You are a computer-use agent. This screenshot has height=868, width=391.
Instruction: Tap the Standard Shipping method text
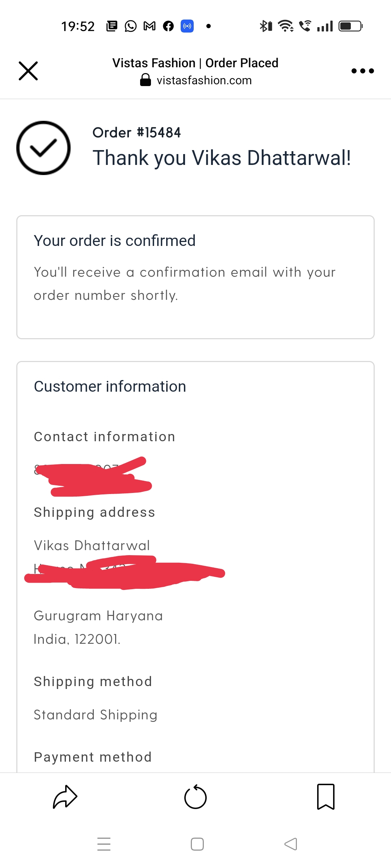[96, 715]
